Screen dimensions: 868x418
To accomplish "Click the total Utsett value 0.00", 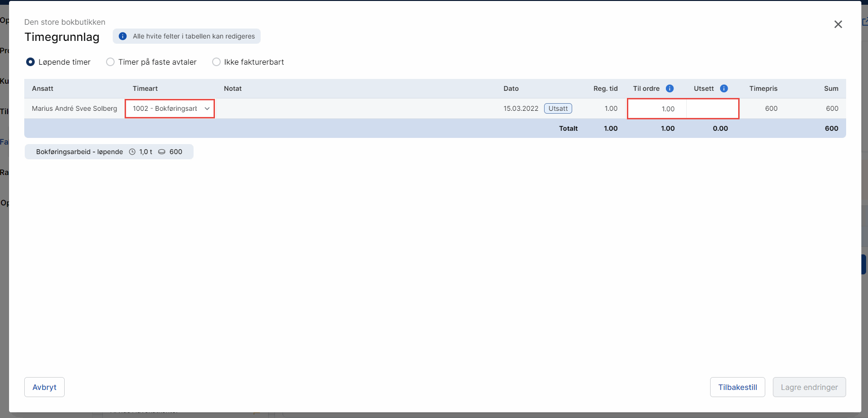I will coord(720,128).
